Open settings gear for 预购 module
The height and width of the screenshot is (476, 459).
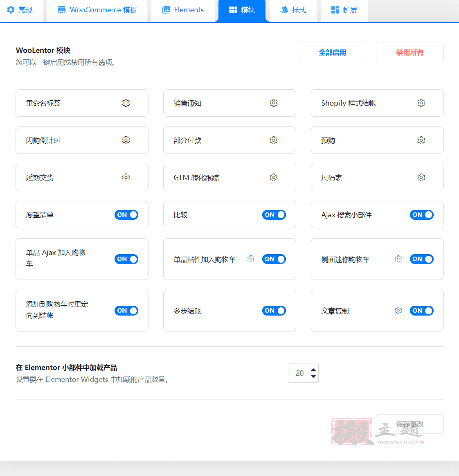421,140
